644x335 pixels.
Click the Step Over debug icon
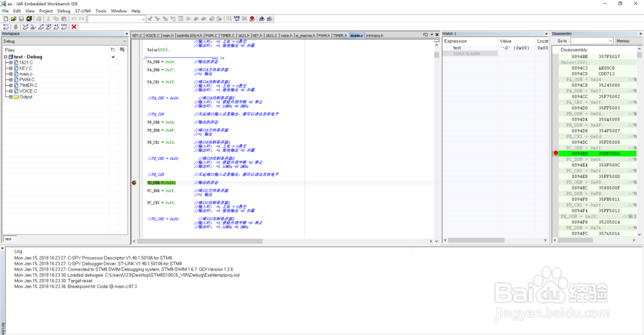pos(26,26)
